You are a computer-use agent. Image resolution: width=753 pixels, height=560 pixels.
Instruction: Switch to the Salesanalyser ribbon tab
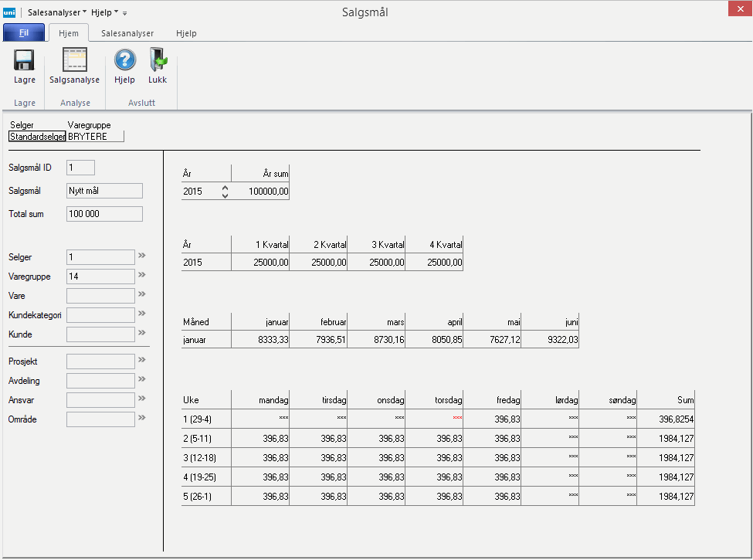click(x=127, y=33)
